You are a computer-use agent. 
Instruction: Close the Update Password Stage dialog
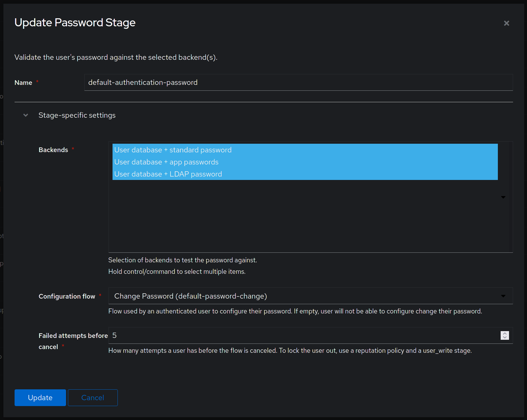coord(507,23)
